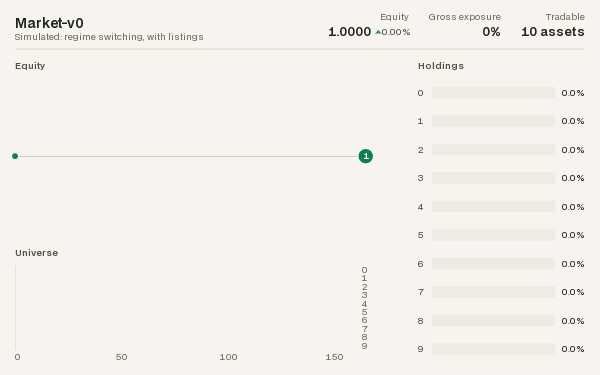Click asset label 9 in the Universe chart
600x375 pixels.
[x=364, y=346]
